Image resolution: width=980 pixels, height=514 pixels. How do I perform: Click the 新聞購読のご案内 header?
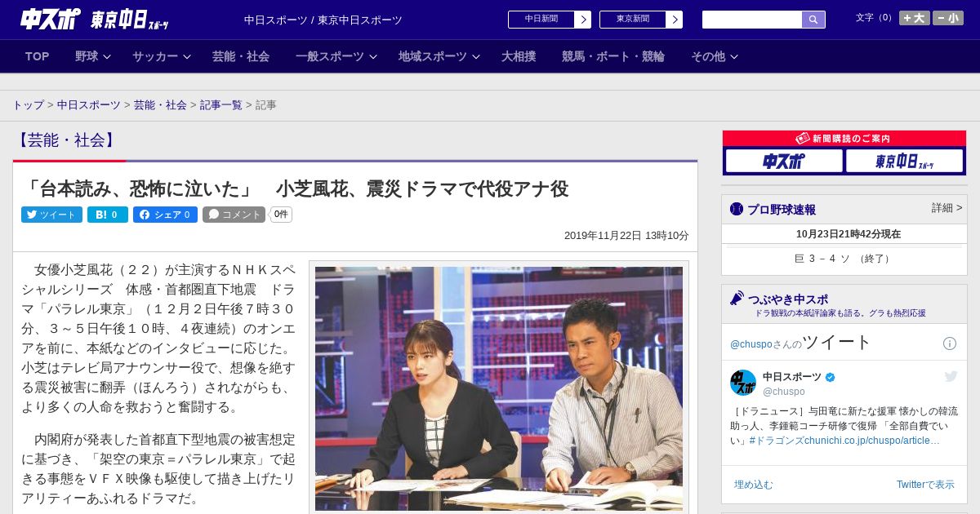coord(844,139)
